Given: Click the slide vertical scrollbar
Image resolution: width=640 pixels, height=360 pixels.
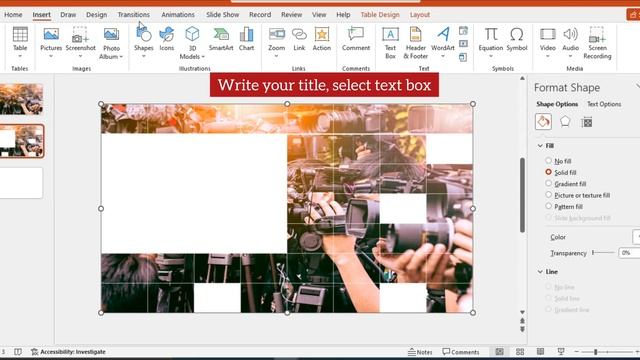Looking at the screenshot, I should [x=522, y=195].
